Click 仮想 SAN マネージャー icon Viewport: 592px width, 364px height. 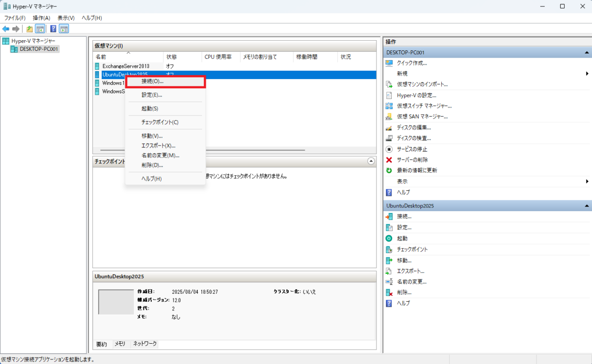(389, 116)
